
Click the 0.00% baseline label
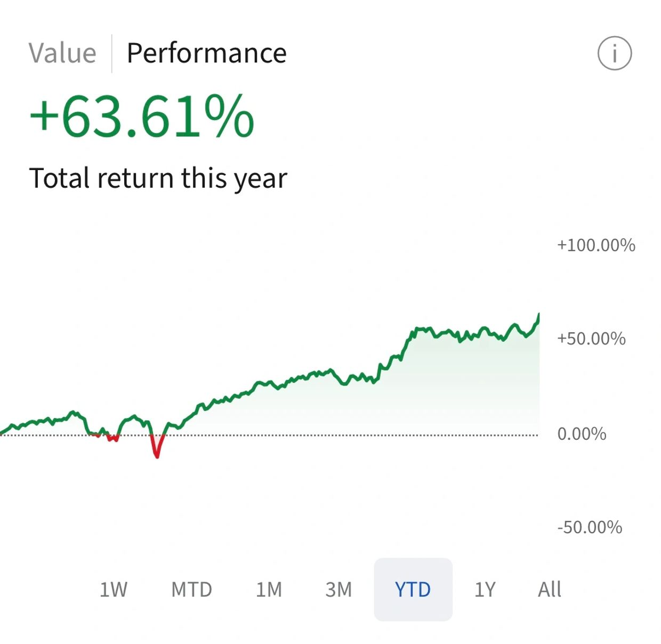click(582, 434)
